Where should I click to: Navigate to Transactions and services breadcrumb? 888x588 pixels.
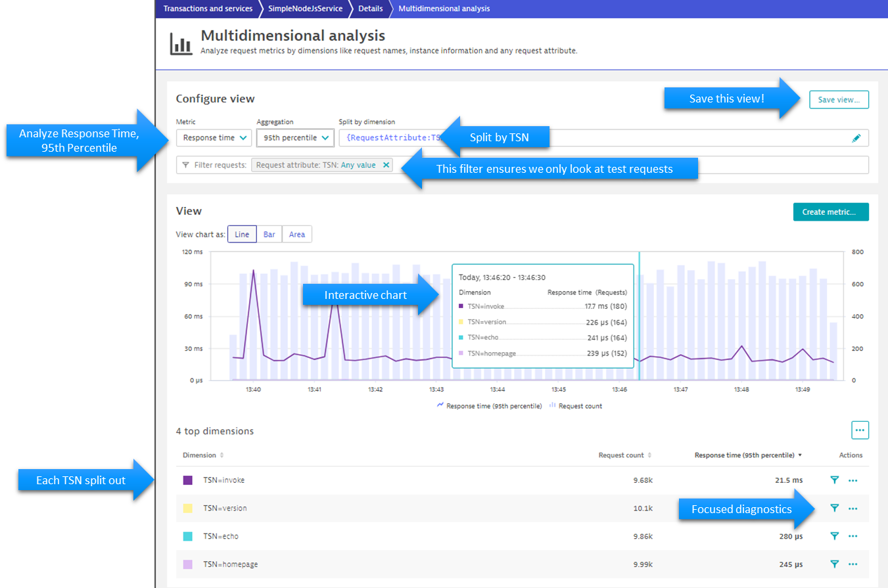208,9
